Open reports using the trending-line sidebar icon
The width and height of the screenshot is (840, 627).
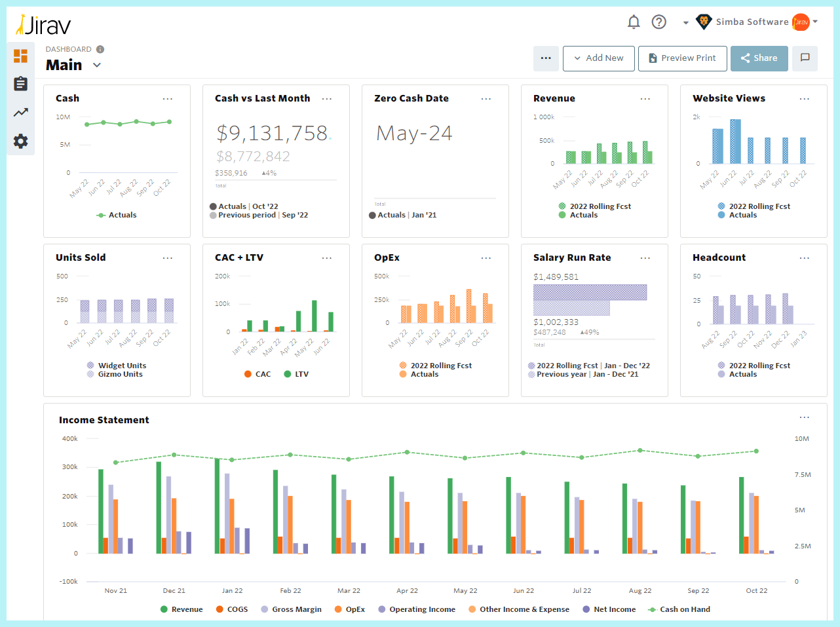[x=20, y=111]
